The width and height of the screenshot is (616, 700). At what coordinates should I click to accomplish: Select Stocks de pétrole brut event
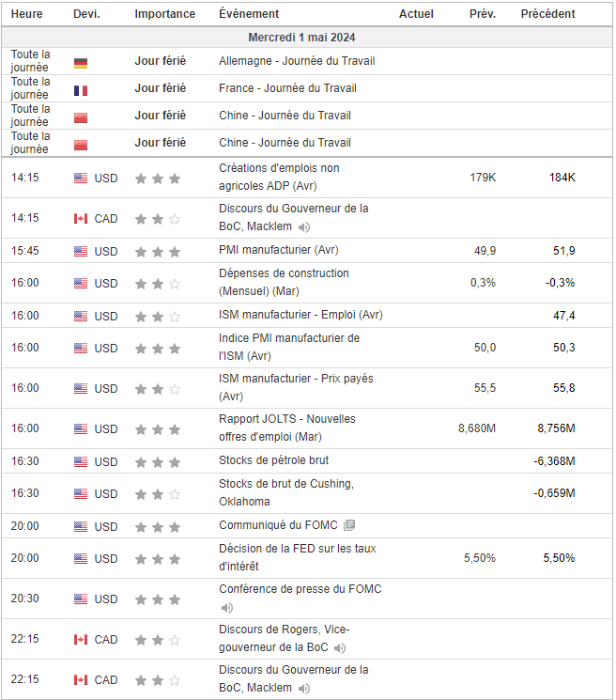[273, 460]
